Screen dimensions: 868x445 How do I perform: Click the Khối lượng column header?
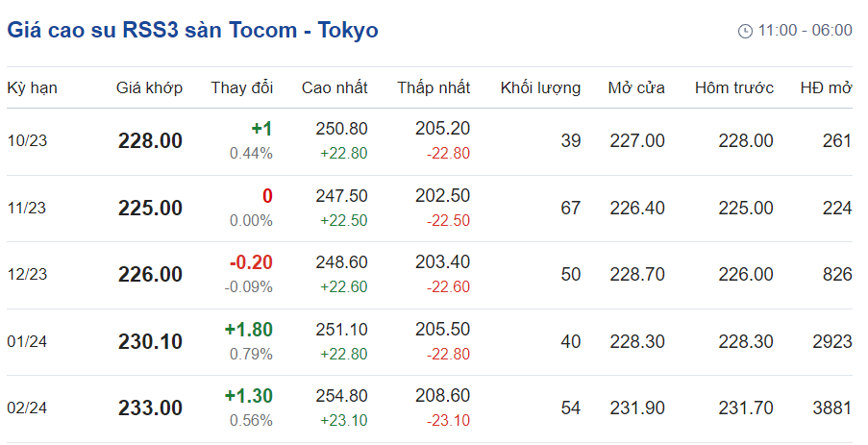point(540,88)
